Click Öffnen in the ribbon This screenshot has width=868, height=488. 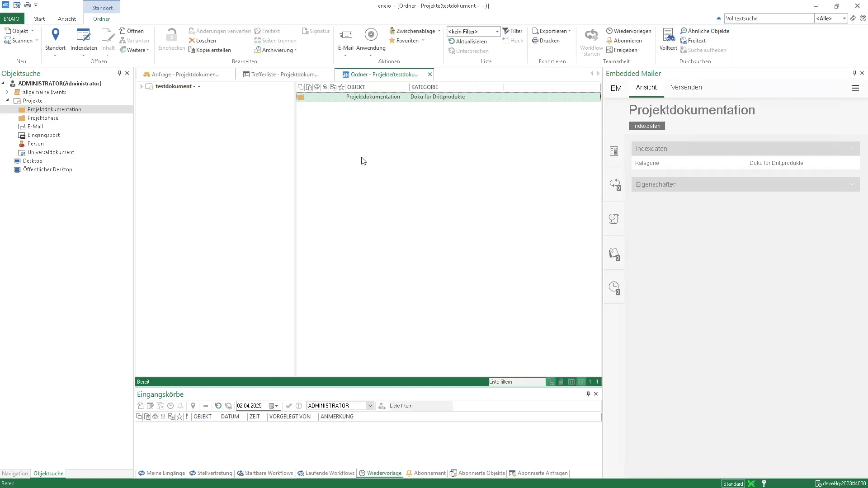point(132,31)
